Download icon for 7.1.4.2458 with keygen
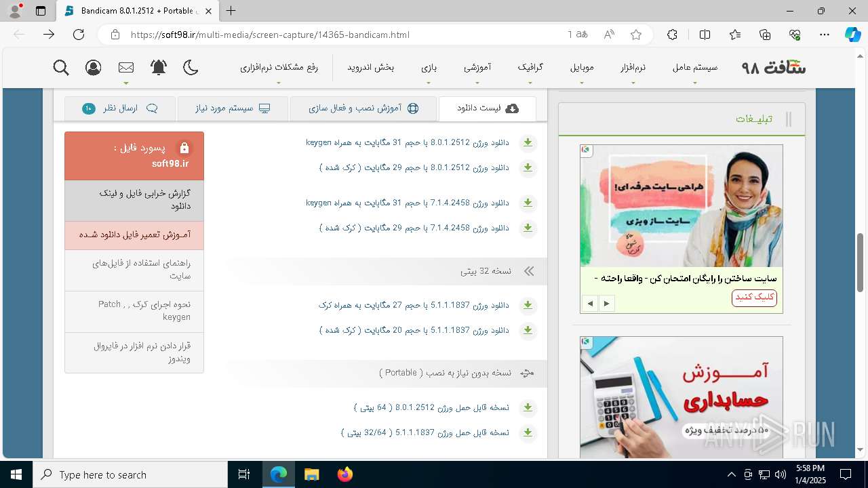Viewport: 868px width, 488px height. [x=528, y=203]
